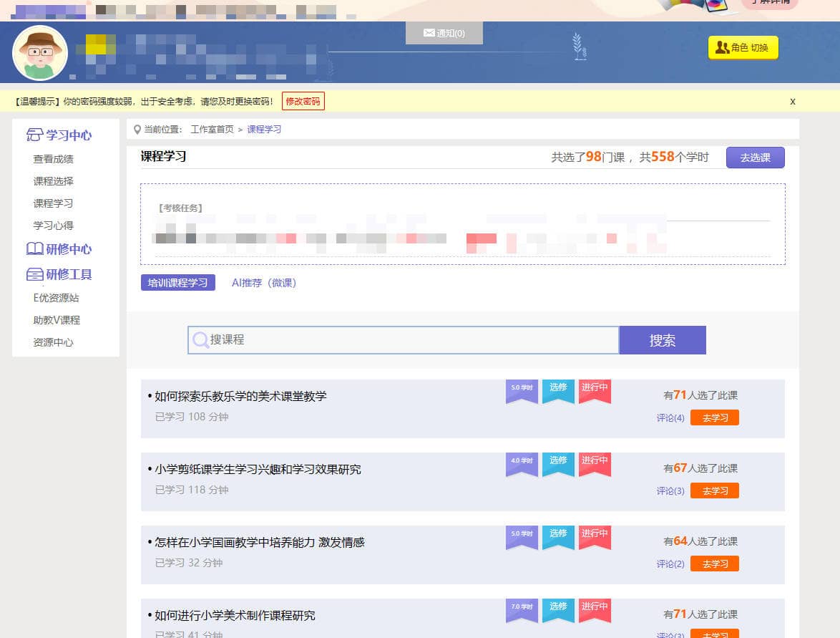This screenshot has height=638, width=840.
Task: Open the 通知(0) envelope notifications
Action: (x=444, y=33)
